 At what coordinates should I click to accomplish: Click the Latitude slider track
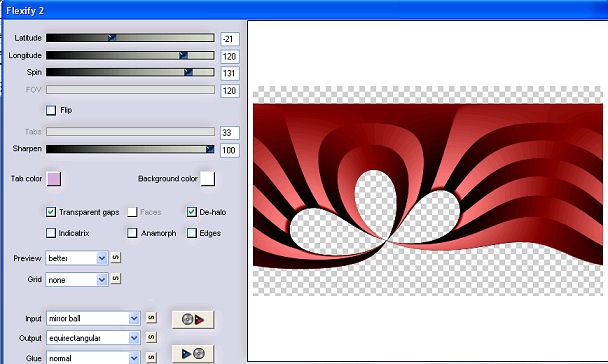click(130, 38)
